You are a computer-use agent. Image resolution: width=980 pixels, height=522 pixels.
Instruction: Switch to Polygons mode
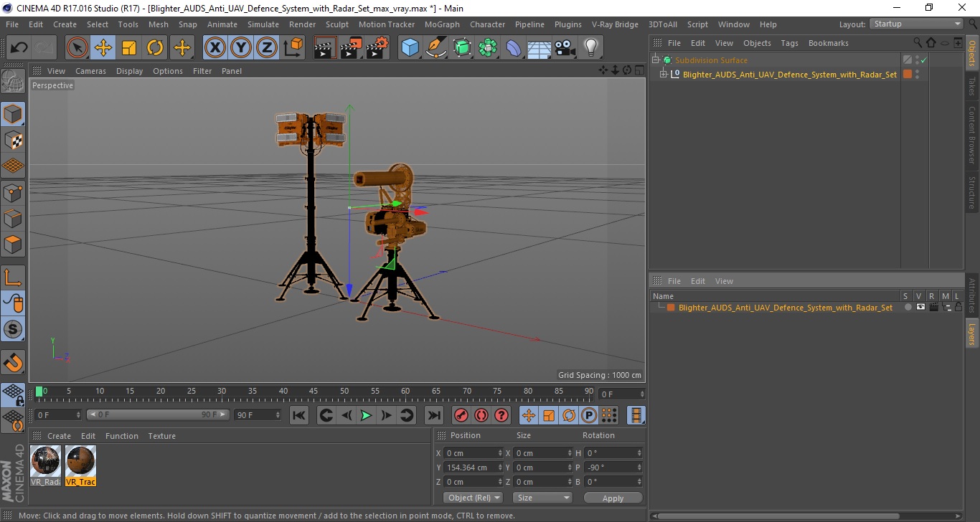[13, 244]
